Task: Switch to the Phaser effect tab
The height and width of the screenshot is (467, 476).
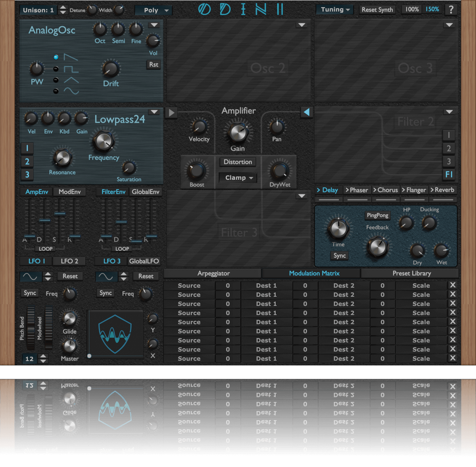Action: coord(357,190)
